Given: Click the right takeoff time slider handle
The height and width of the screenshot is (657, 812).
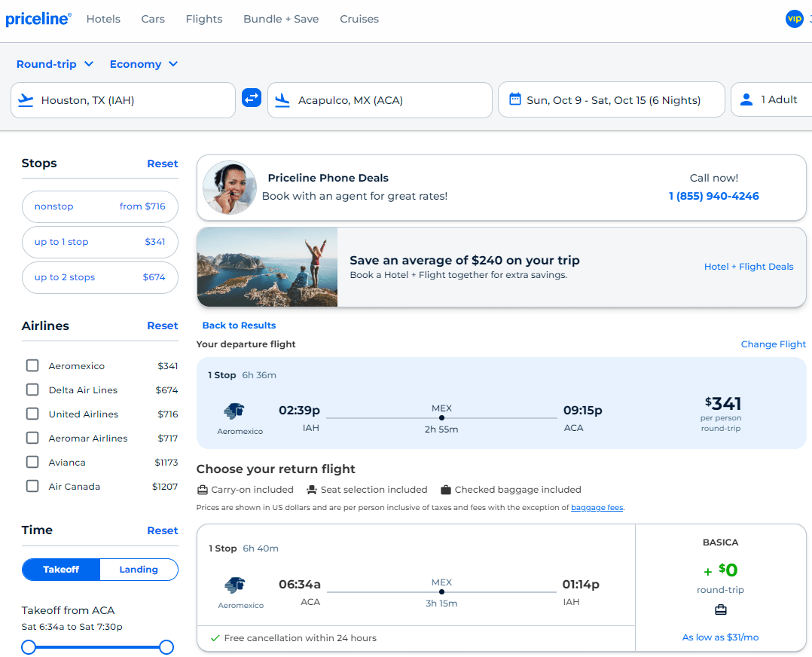Looking at the screenshot, I should [x=166, y=647].
